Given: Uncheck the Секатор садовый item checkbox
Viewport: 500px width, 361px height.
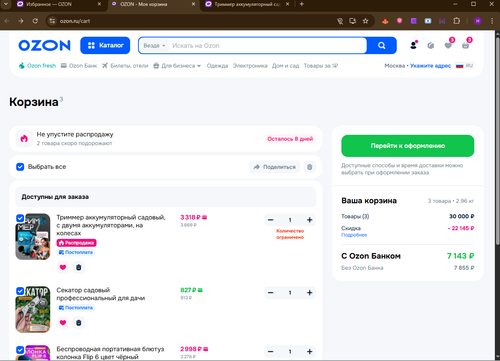Looking at the screenshot, I should click(x=20, y=291).
